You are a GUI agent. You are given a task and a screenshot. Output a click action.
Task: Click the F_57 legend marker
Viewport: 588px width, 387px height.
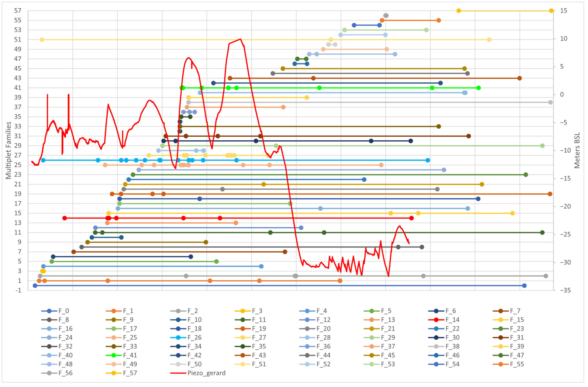point(114,373)
